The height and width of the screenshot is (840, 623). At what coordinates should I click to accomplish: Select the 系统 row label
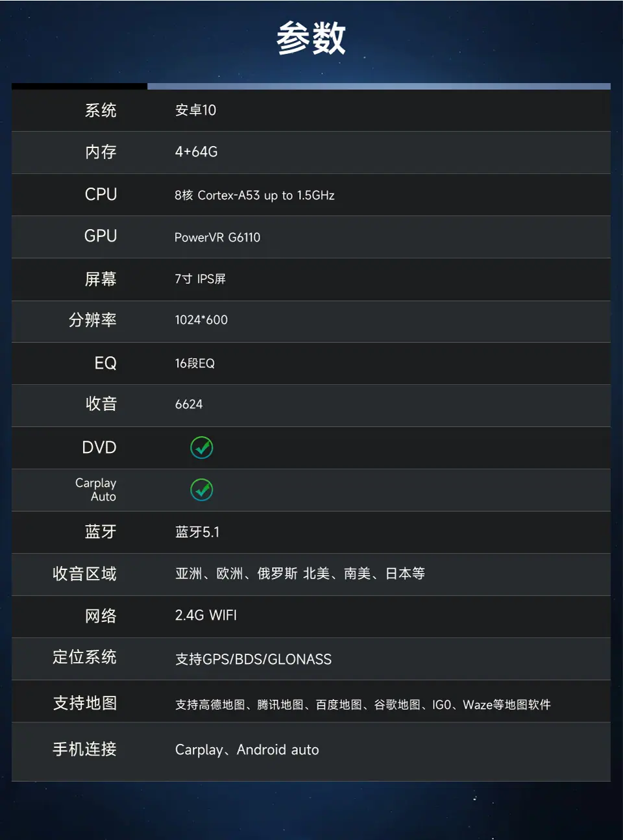(101, 110)
